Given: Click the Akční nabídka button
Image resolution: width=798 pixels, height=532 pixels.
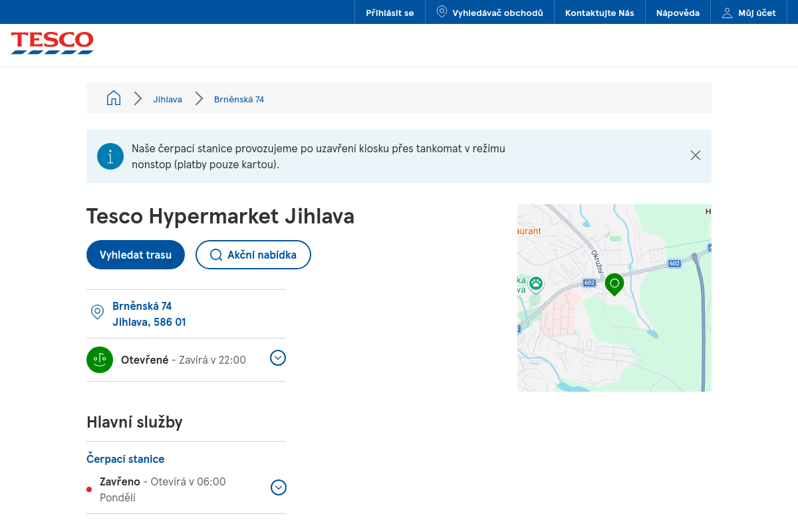Looking at the screenshot, I should point(253,255).
